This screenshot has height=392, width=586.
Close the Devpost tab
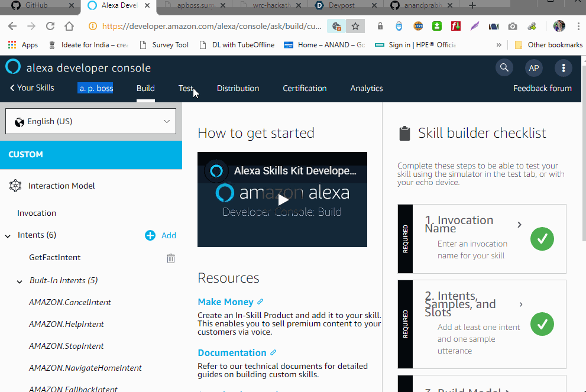[374, 5]
